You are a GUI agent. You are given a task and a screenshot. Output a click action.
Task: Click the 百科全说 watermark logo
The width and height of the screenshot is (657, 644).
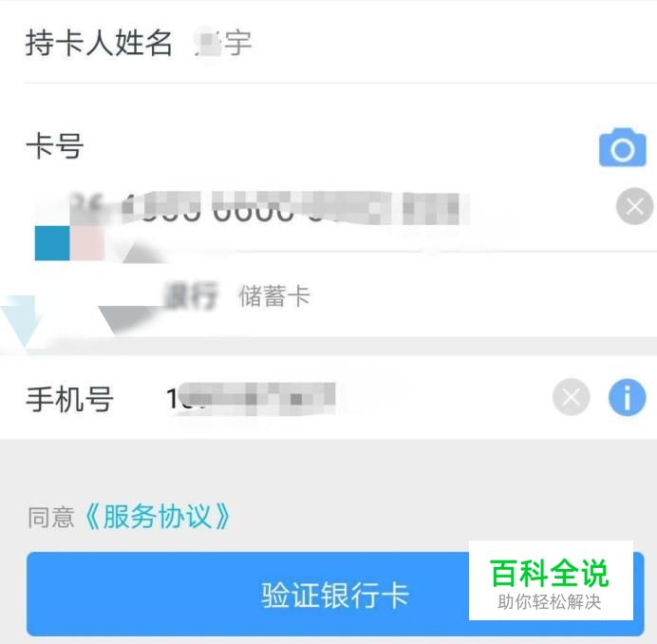[550, 573]
